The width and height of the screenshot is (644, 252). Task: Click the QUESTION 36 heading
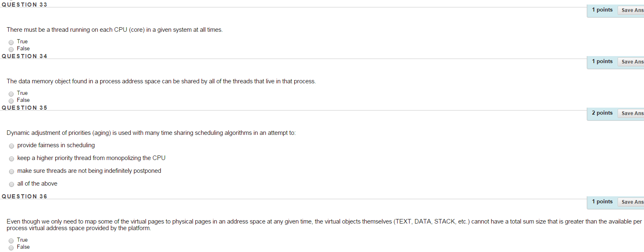[25, 196]
